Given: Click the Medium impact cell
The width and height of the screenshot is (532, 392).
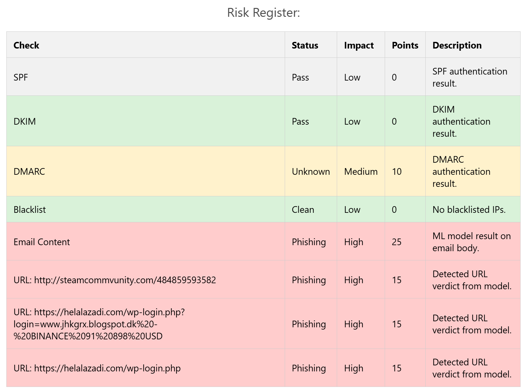Looking at the screenshot, I should [x=361, y=172].
